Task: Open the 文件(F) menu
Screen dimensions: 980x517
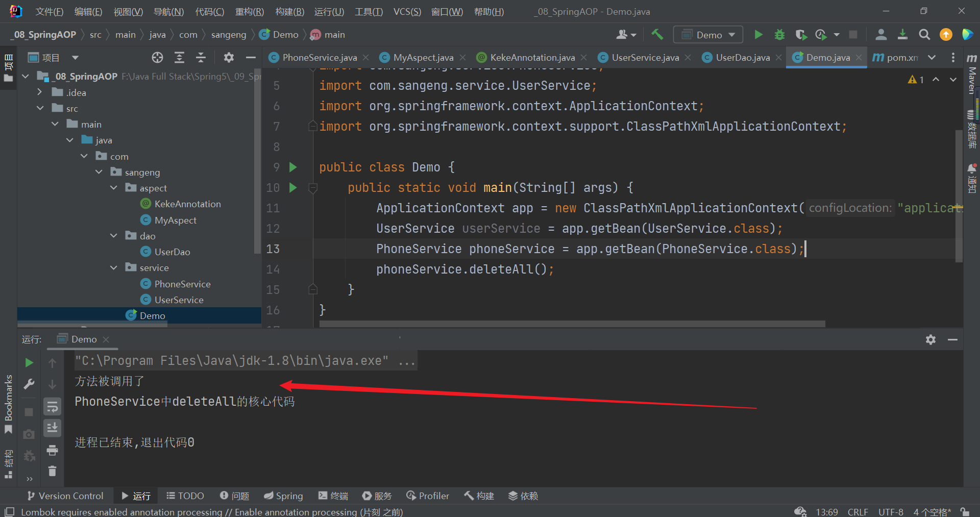Action: (49, 11)
